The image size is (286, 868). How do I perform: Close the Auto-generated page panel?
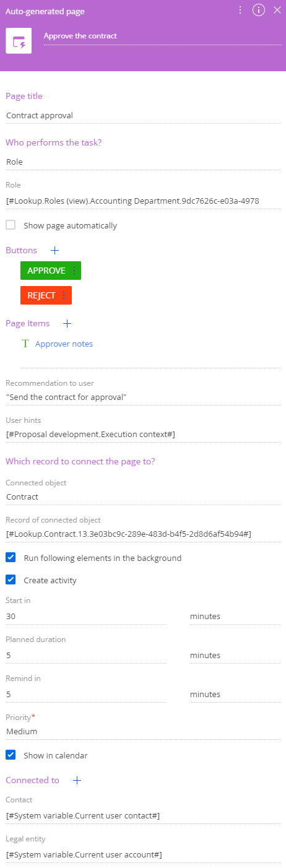(x=277, y=10)
